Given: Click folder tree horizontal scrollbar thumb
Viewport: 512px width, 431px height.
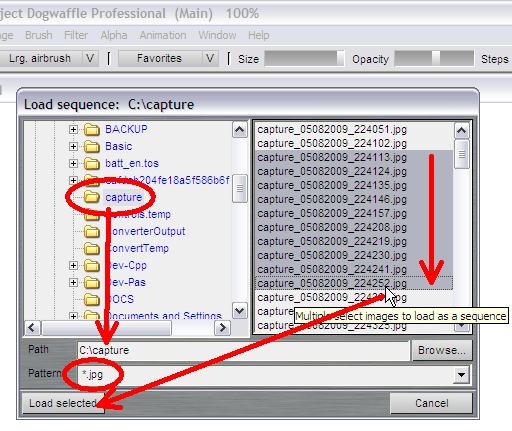Looking at the screenshot, I should point(106,328).
